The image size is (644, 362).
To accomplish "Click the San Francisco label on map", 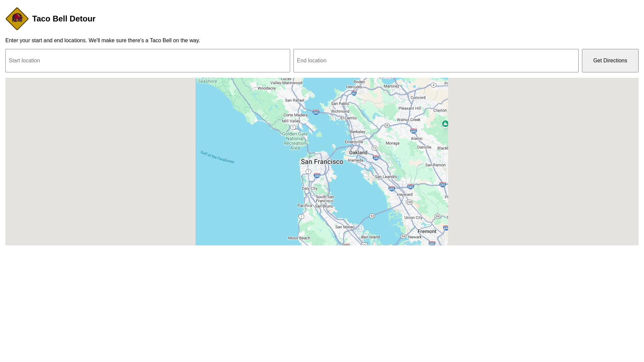I will (322, 162).
